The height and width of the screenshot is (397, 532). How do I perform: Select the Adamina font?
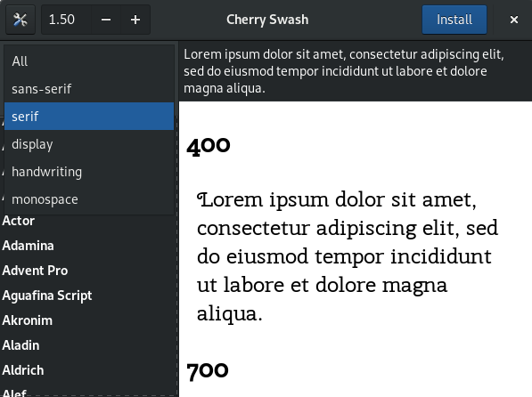point(88,246)
